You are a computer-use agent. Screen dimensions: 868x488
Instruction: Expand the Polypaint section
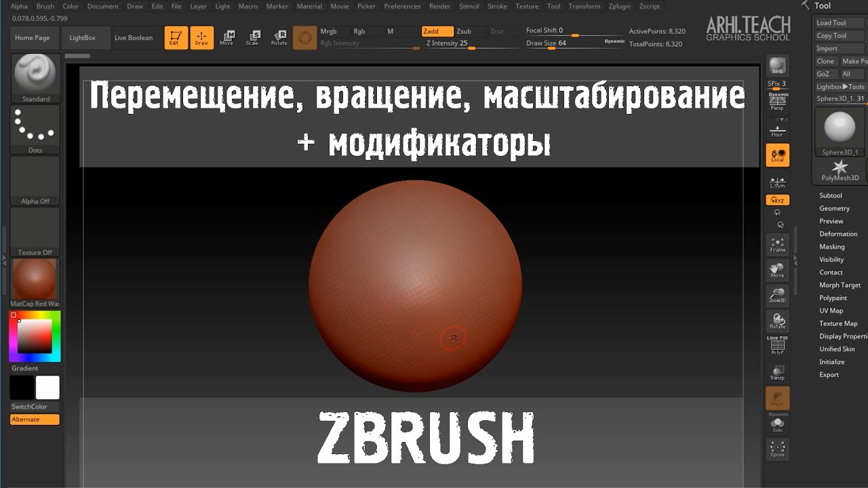coord(833,298)
